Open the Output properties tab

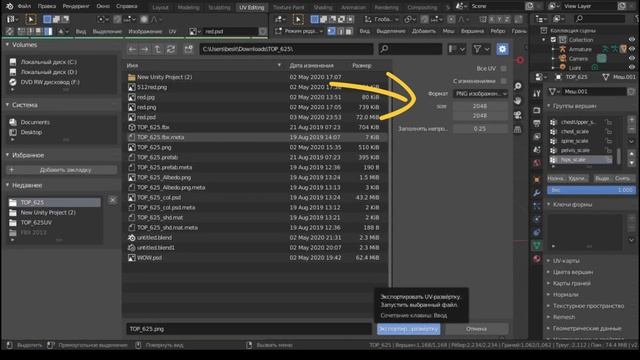[537, 123]
